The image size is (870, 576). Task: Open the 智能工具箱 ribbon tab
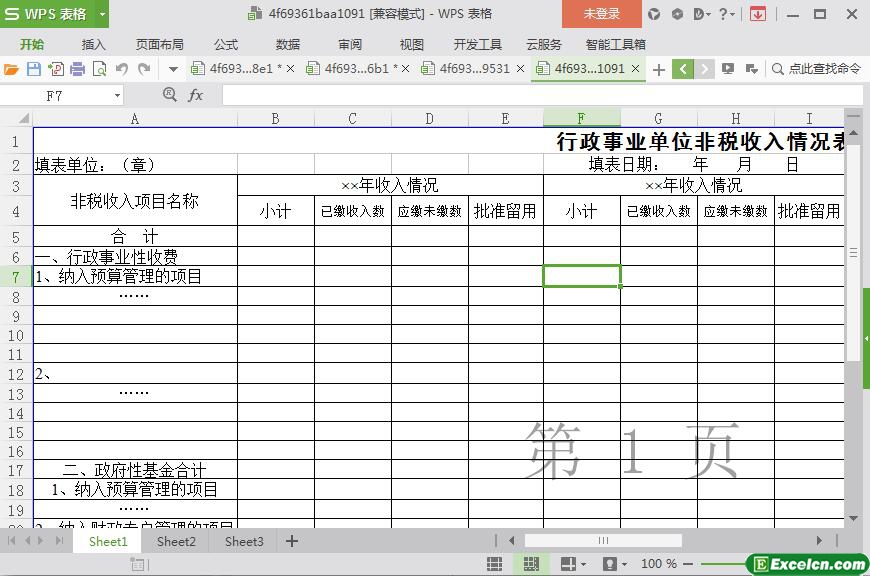point(615,44)
